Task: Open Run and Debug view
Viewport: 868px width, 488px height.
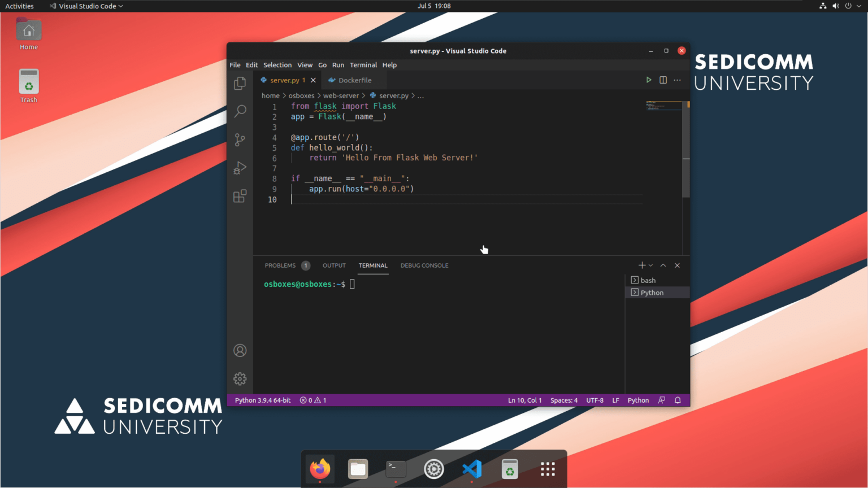Action: 240,168
